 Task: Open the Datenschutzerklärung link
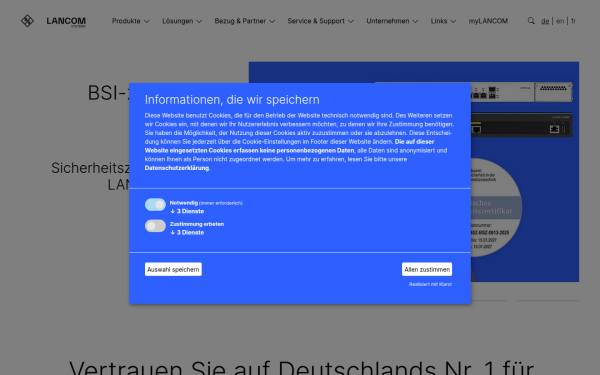[x=177, y=168]
